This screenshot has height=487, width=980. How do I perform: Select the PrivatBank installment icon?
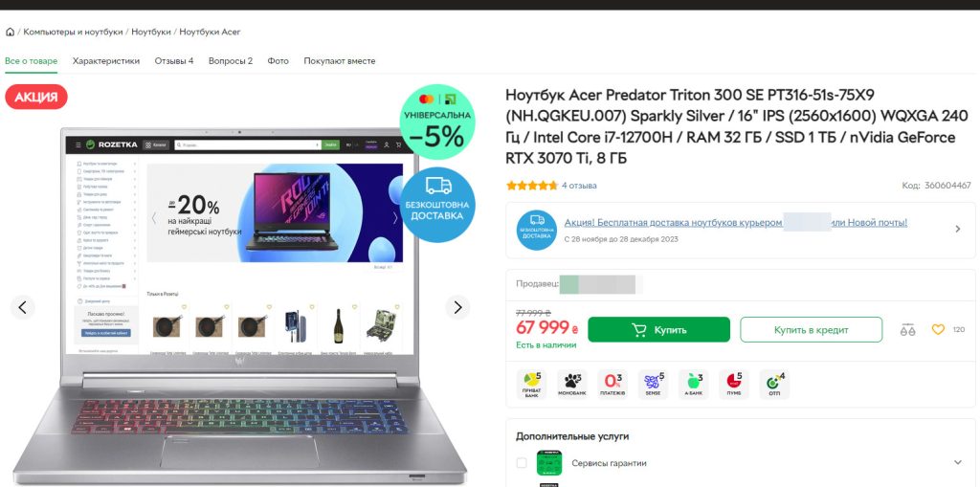(531, 384)
